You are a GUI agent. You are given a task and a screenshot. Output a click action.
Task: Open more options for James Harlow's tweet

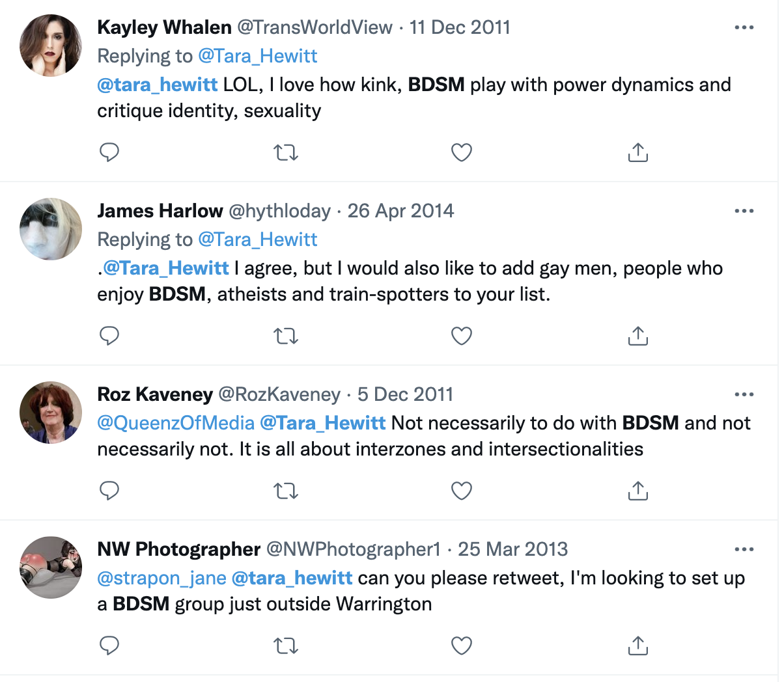click(x=744, y=211)
